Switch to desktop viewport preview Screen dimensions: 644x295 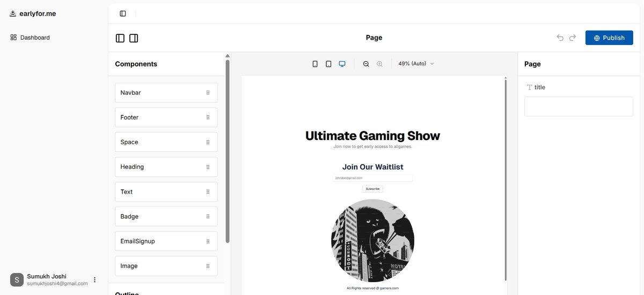[342, 64]
